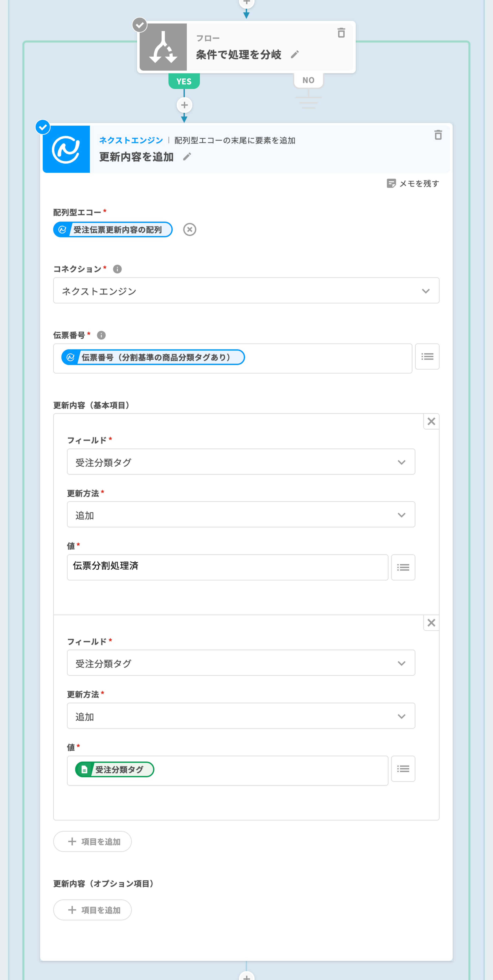Clear the 受注伝票更新内容の配列 selection

189,230
